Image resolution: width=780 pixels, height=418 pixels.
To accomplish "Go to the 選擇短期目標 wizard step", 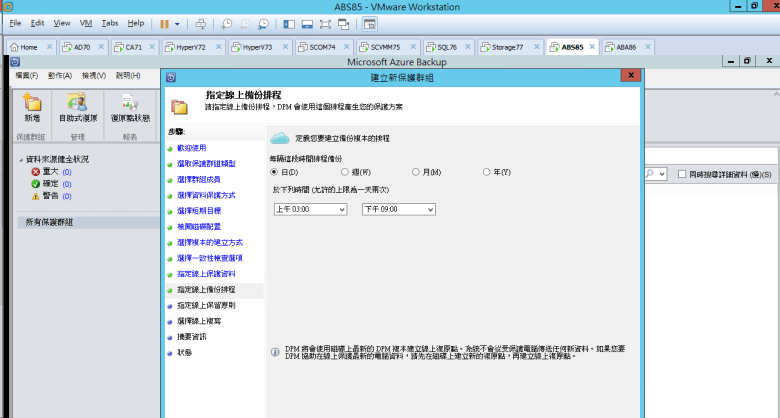I will pos(199,211).
